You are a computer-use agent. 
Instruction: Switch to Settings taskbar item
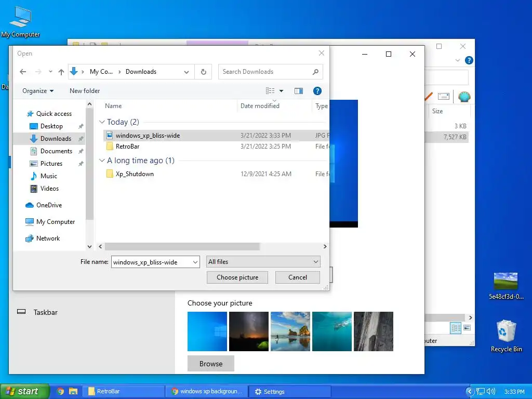click(290, 391)
